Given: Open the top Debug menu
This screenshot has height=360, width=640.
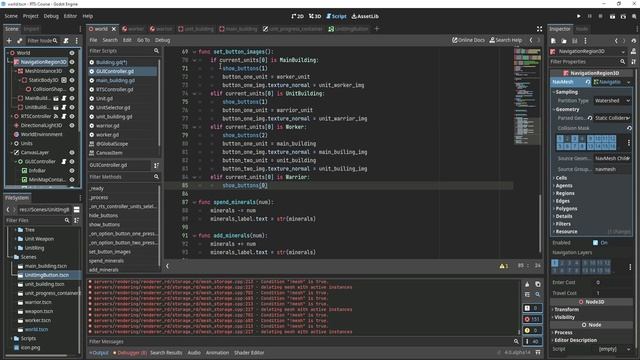Looking at the screenshot, I should pyautogui.click(x=51, y=16).
